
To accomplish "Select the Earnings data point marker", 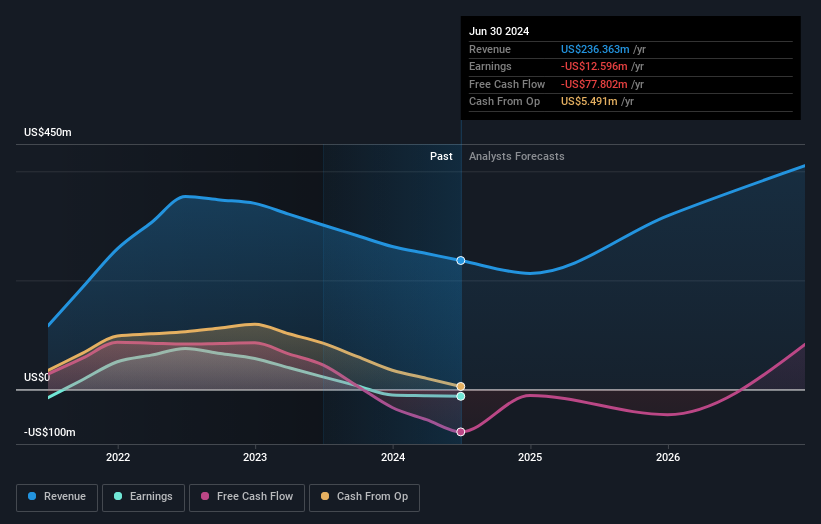I will [x=461, y=397].
